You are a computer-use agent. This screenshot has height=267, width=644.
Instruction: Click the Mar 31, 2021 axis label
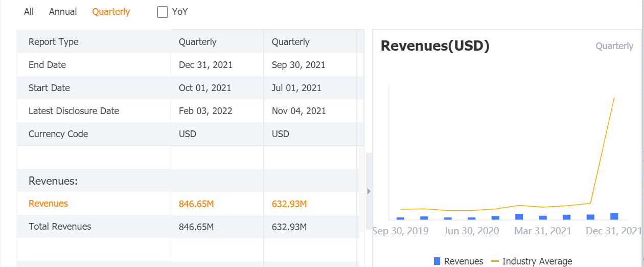542,231
